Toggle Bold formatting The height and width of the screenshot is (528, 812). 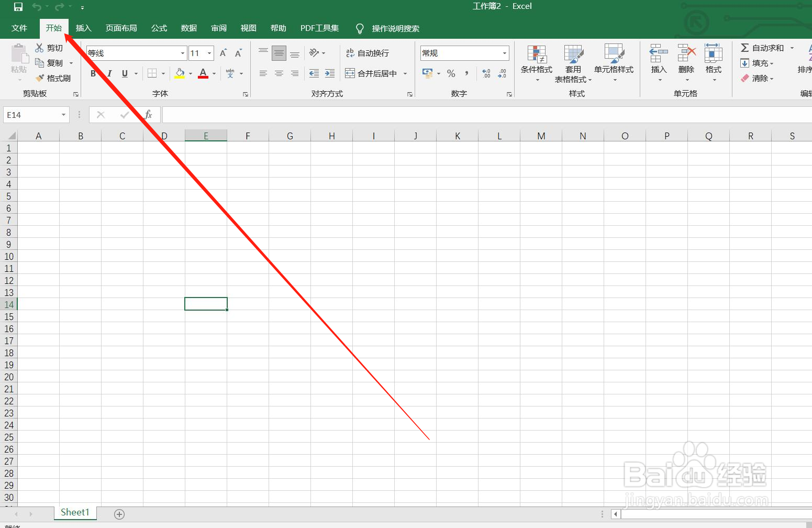tap(93, 73)
